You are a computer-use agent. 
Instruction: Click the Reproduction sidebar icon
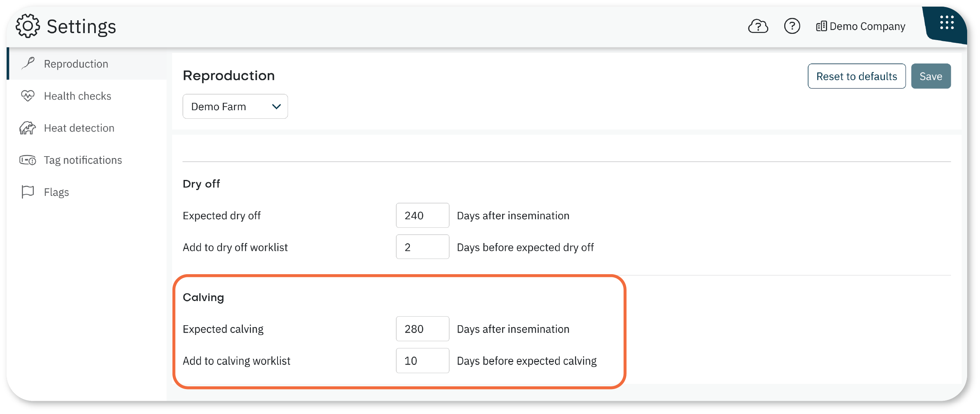click(x=28, y=63)
